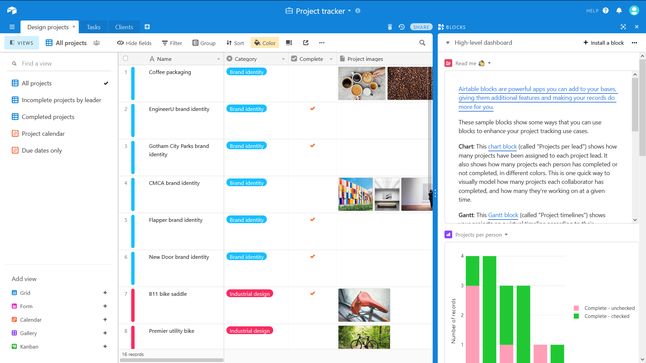Collapse the High-level dashboard expander

pyautogui.click(x=448, y=43)
